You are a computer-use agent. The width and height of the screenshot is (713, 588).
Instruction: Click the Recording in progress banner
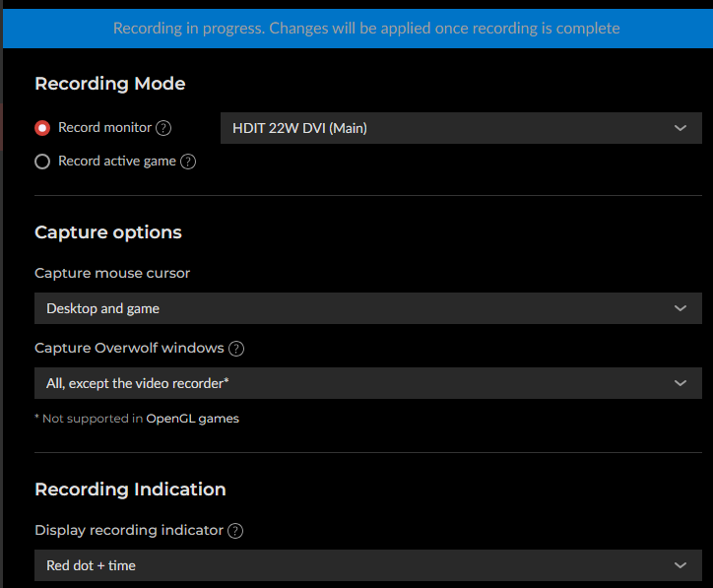(366, 29)
